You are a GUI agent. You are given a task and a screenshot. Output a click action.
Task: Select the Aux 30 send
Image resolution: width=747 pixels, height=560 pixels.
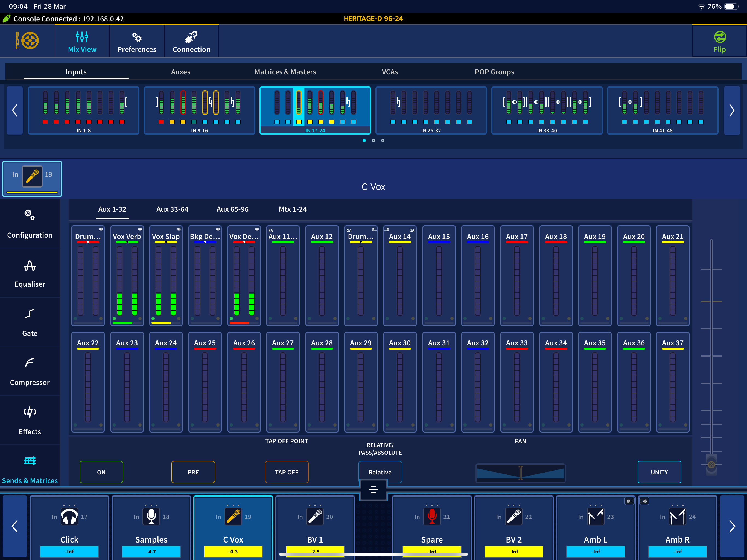[x=400, y=382]
